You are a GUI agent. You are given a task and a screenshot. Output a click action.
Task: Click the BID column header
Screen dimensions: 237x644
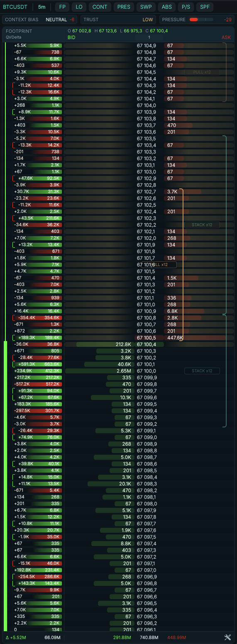point(72,37)
